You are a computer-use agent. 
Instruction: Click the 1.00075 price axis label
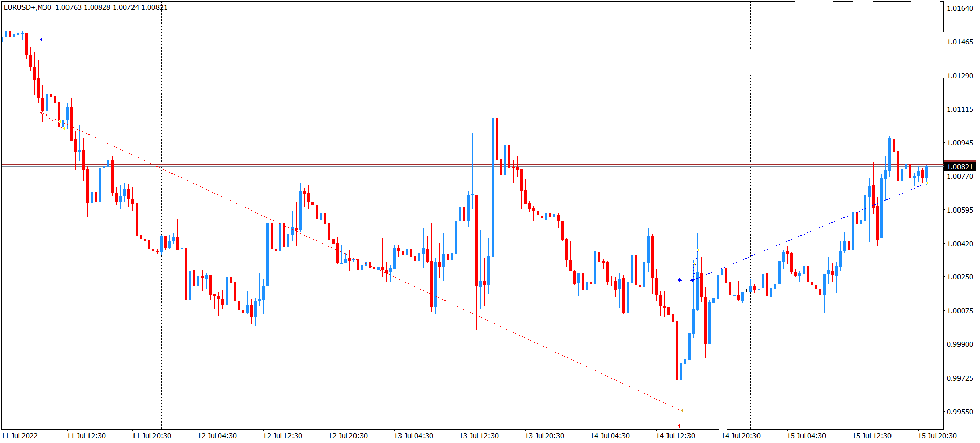[x=960, y=311]
